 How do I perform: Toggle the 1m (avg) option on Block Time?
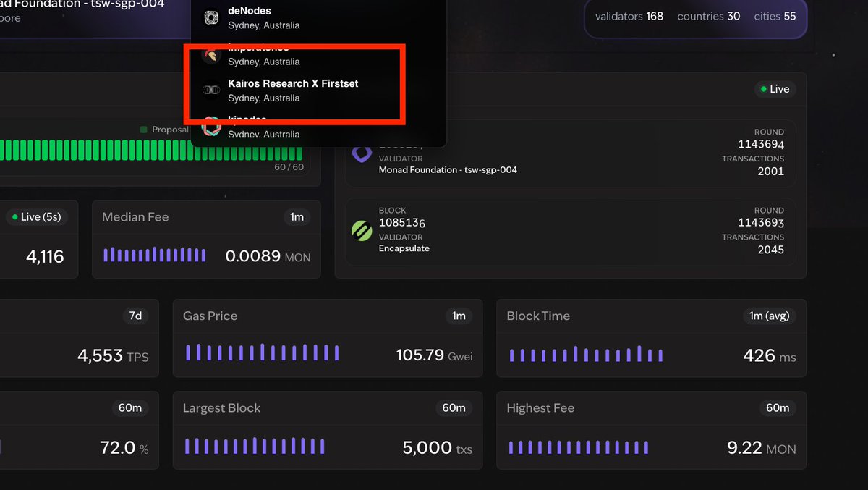coord(770,316)
